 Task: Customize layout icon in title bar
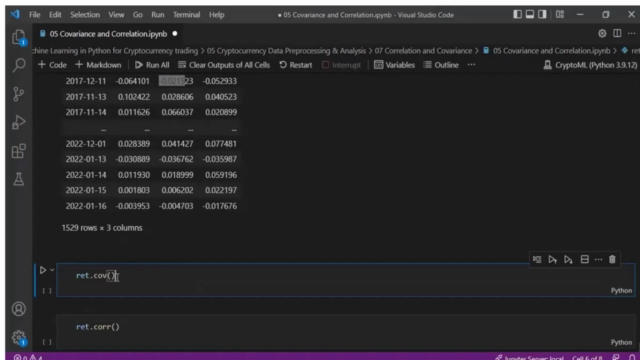tap(560, 14)
